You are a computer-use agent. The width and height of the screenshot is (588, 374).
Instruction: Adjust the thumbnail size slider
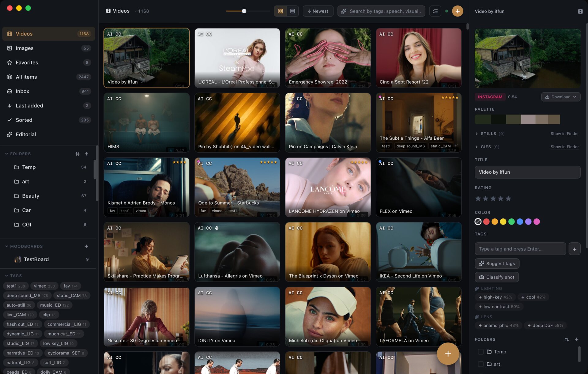click(x=244, y=11)
